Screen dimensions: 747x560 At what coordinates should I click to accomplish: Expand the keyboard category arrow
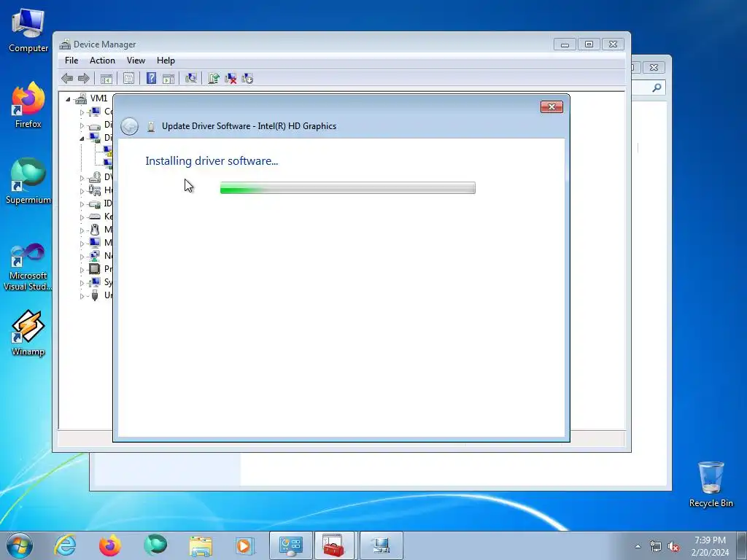[82, 217]
